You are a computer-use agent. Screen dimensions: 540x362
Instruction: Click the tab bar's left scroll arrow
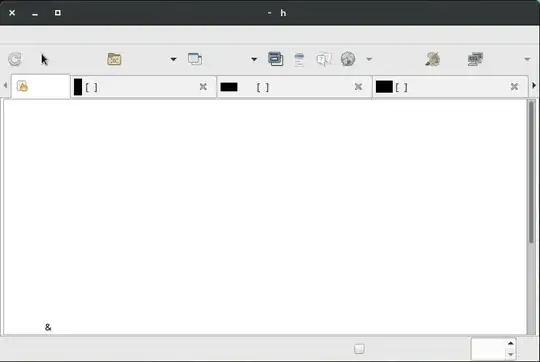tap(5, 85)
